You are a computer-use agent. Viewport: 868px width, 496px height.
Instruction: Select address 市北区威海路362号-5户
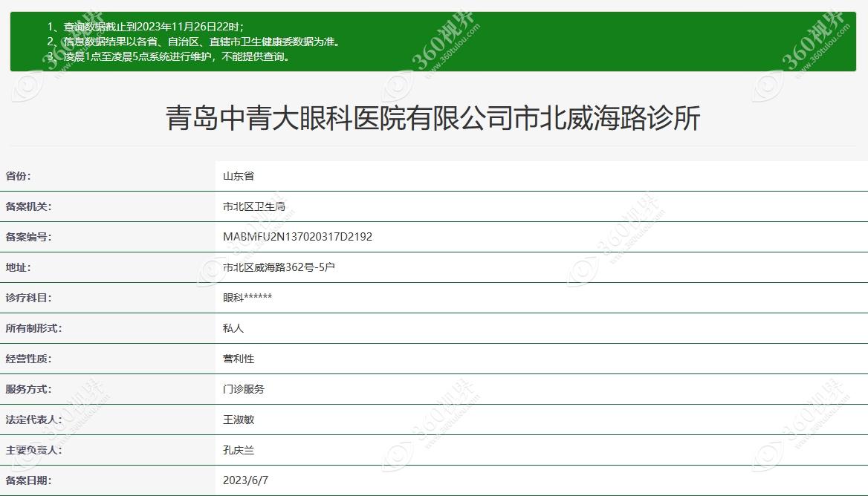279,267
